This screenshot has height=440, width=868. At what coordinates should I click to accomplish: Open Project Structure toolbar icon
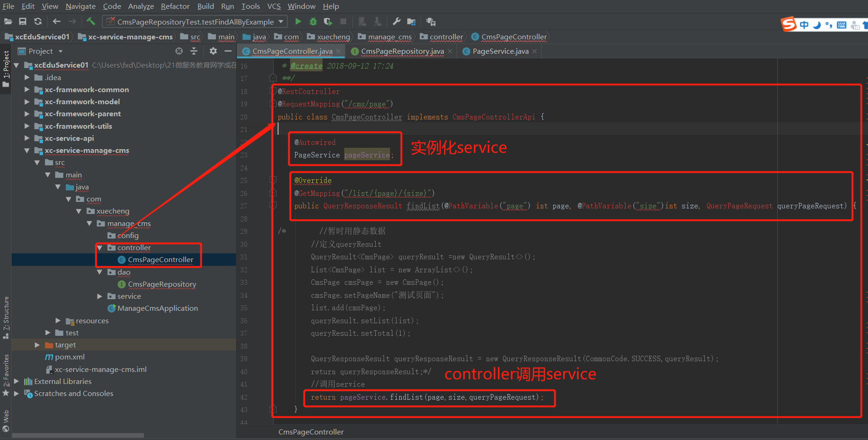411,21
